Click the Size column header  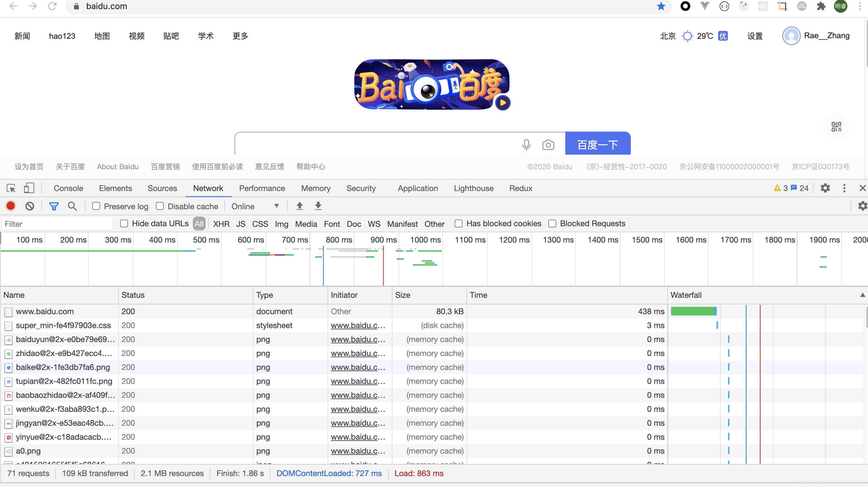click(429, 295)
